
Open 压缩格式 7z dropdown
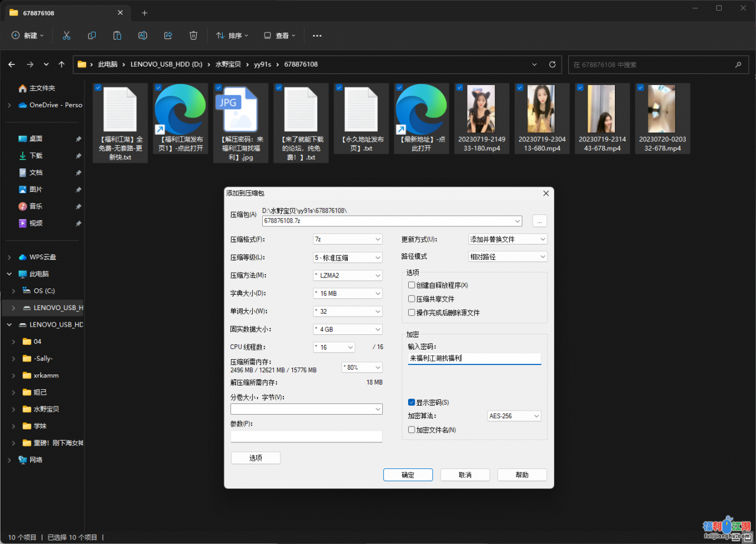pyautogui.click(x=348, y=239)
